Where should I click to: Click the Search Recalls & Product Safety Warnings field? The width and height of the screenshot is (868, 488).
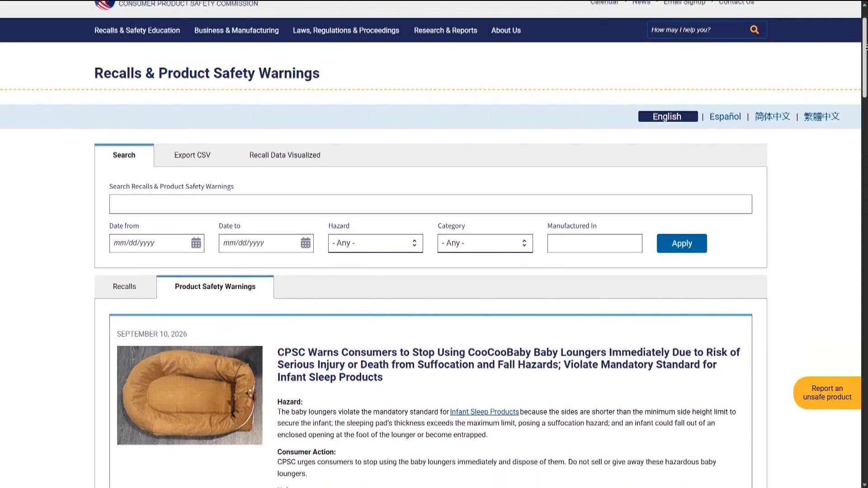[430, 204]
